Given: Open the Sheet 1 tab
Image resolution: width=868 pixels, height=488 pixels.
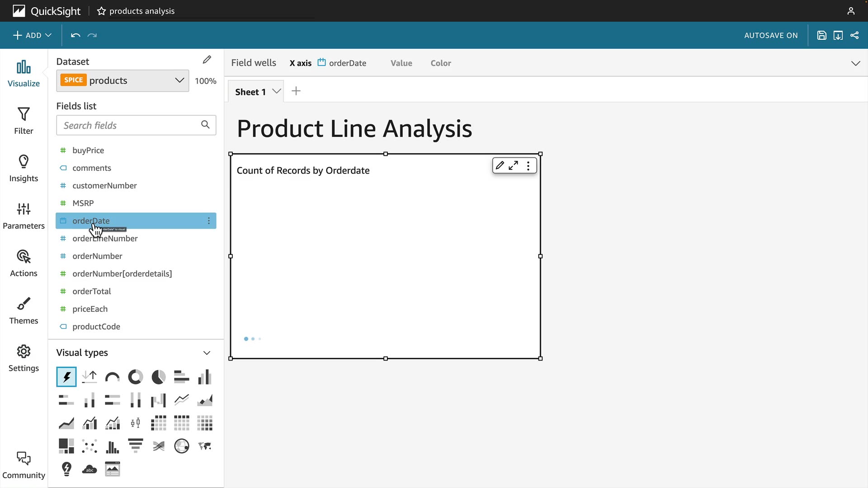Looking at the screenshot, I should [x=250, y=92].
